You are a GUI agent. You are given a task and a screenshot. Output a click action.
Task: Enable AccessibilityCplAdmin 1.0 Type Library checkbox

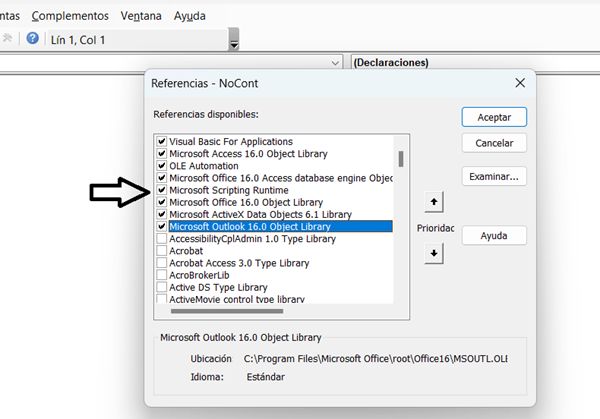click(161, 239)
